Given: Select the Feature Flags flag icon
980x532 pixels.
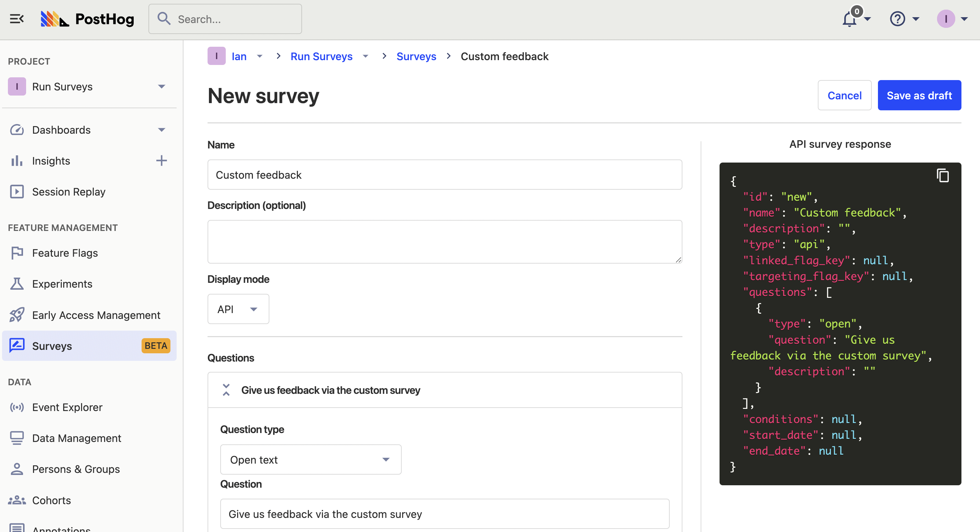Looking at the screenshot, I should click(16, 253).
